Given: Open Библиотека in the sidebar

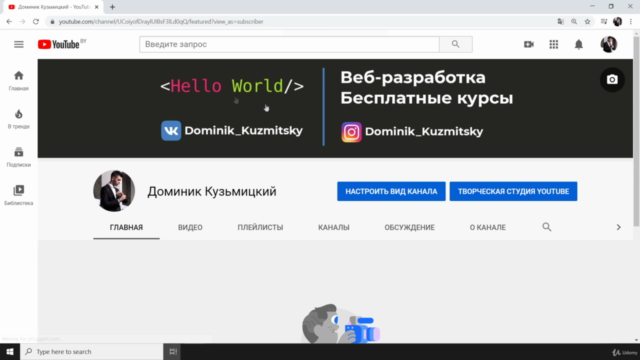Looking at the screenshot, I should pyautogui.click(x=19, y=195).
